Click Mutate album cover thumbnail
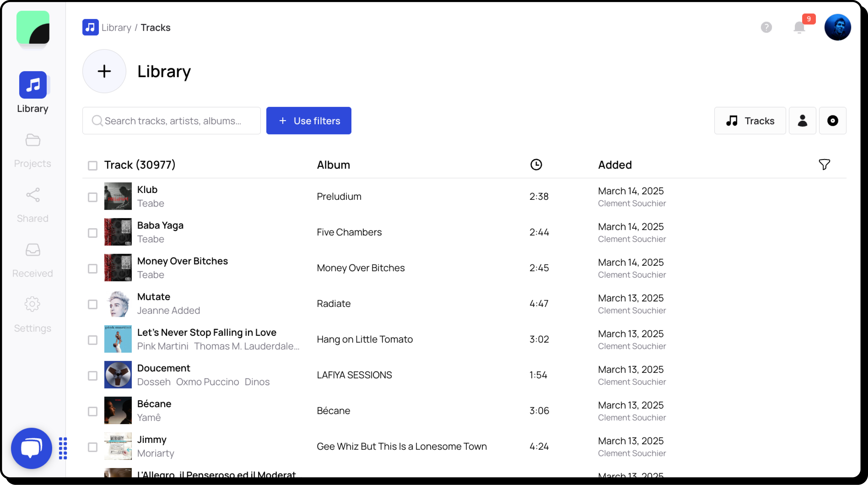The height and width of the screenshot is (485, 868). click(x=118, y=303)
